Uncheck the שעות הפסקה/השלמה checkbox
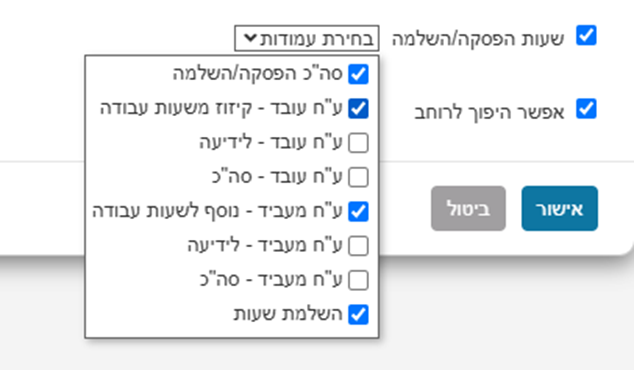Viewport: 634px width, 370px height. tap(586, 36)
